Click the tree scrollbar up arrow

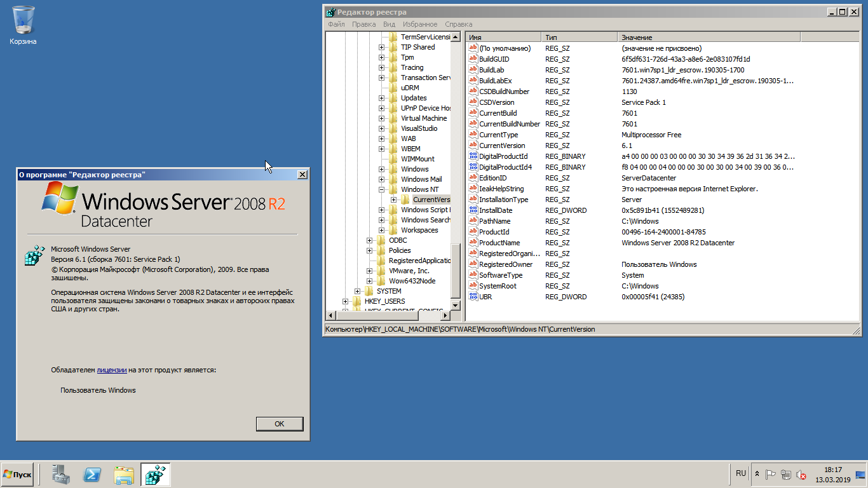[455, 37]
